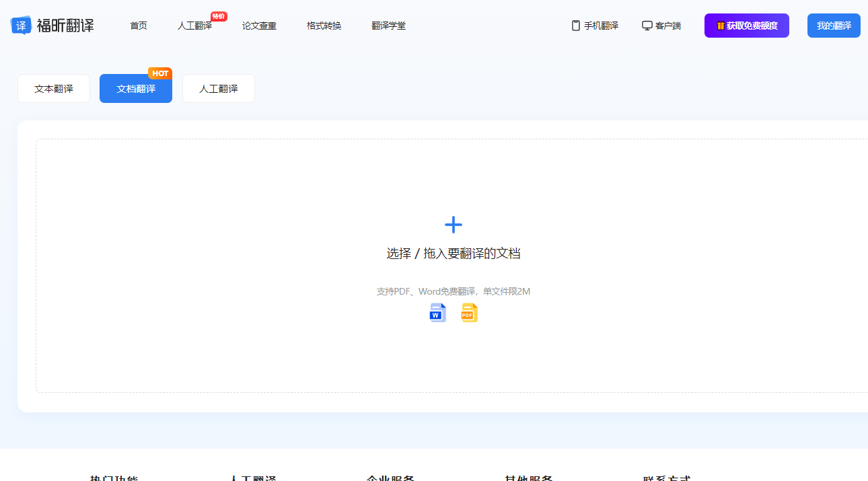The width and height of the screenshot is (868, 481).
Task: Visit 翻译学堂 from the top navigation
Action: click(x=388, y=26)
